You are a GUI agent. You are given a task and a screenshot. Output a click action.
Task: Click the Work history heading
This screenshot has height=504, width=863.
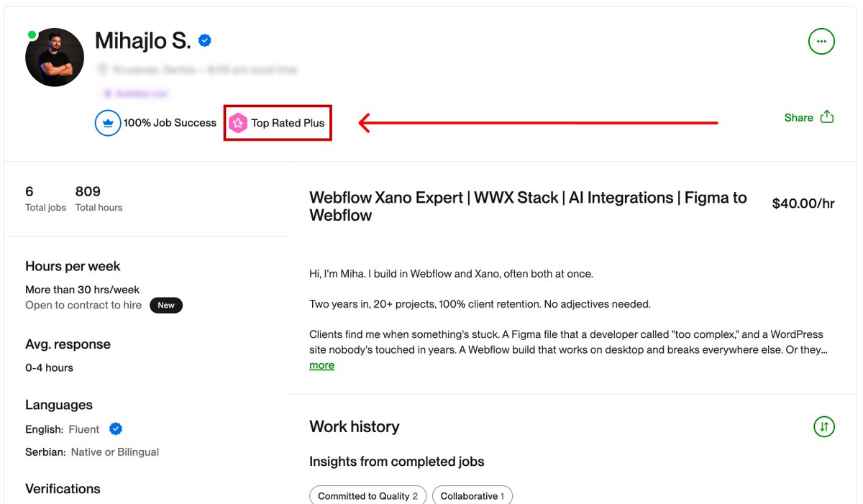[x=354, y=426]
